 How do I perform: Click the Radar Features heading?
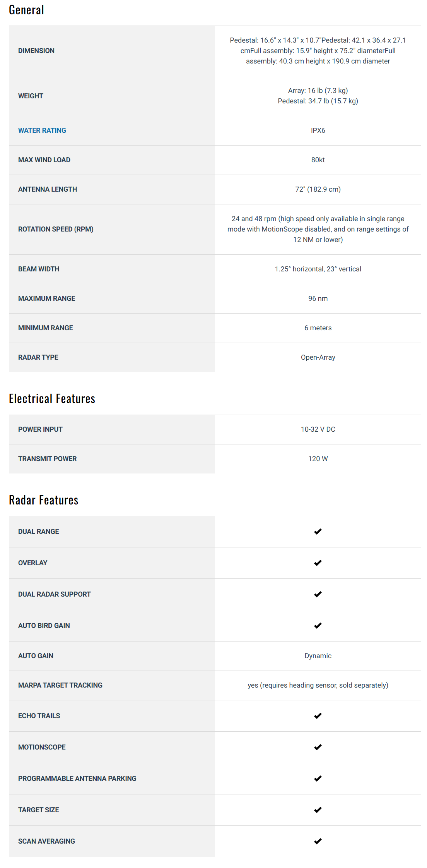click(x=44, y=500)
